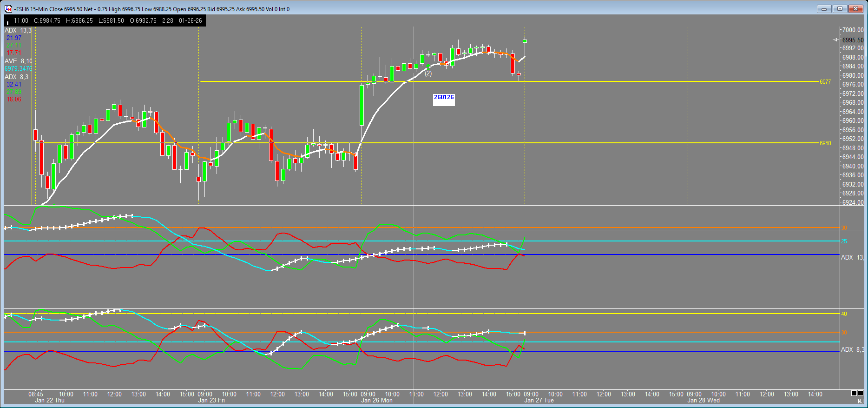Close the ESH6 chart window

point(855,9)
